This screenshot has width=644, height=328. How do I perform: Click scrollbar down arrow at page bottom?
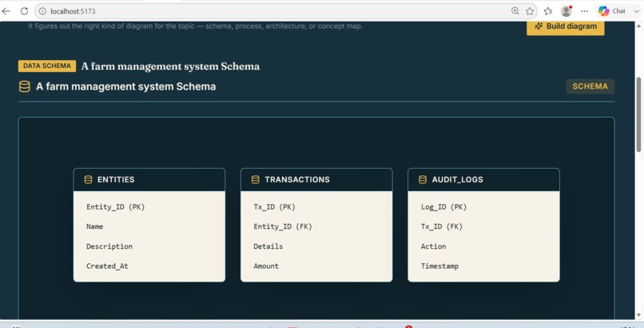pyautogui.click(x=638, y=315)
